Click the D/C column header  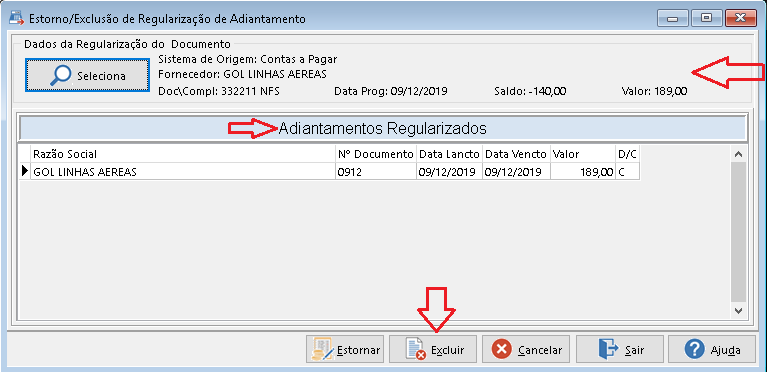628,154
